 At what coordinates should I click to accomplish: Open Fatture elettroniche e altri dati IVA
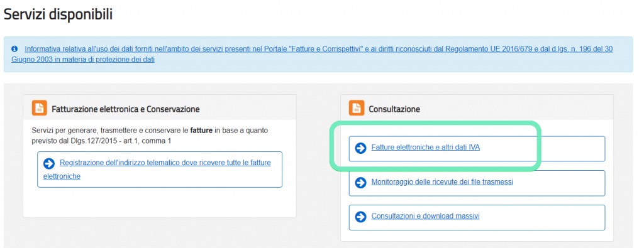426,148
